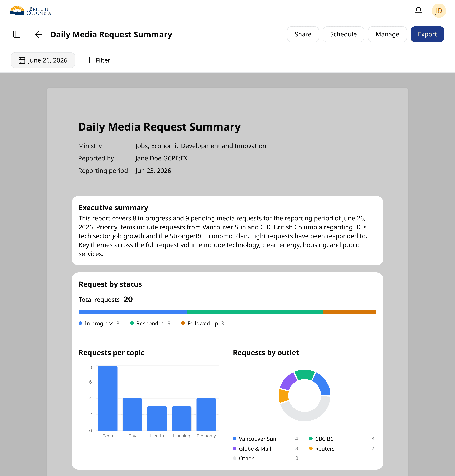Click the Health bar in topic chart
Viewport: 455px width, 476px height.
[157, 419]
